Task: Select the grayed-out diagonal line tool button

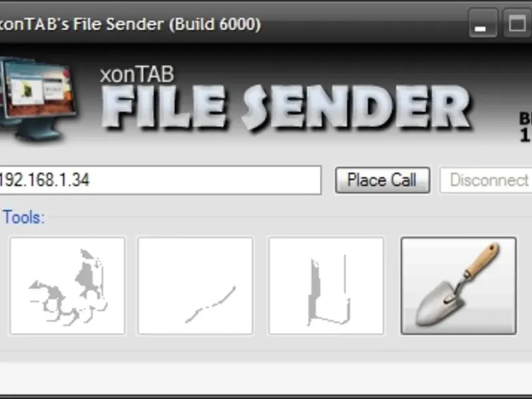Action: click(x=195, y=286)
